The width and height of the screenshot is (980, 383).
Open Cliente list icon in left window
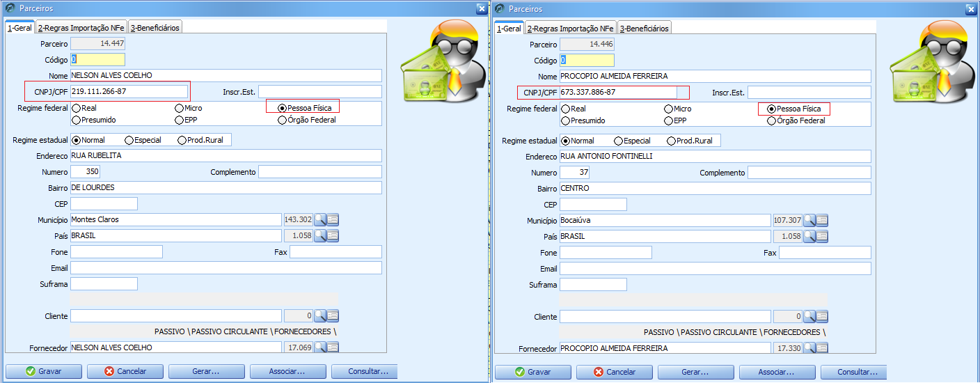(x=333, y=316)
